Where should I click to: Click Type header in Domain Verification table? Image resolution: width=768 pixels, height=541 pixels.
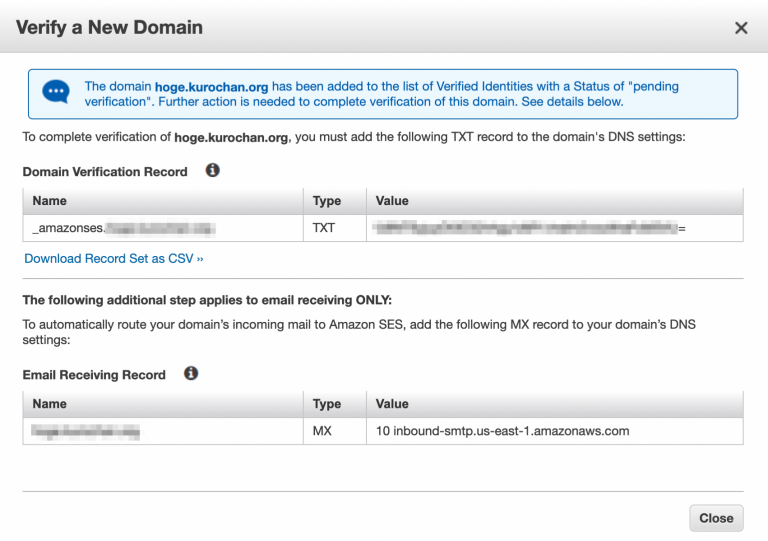[x=327, y=201]
